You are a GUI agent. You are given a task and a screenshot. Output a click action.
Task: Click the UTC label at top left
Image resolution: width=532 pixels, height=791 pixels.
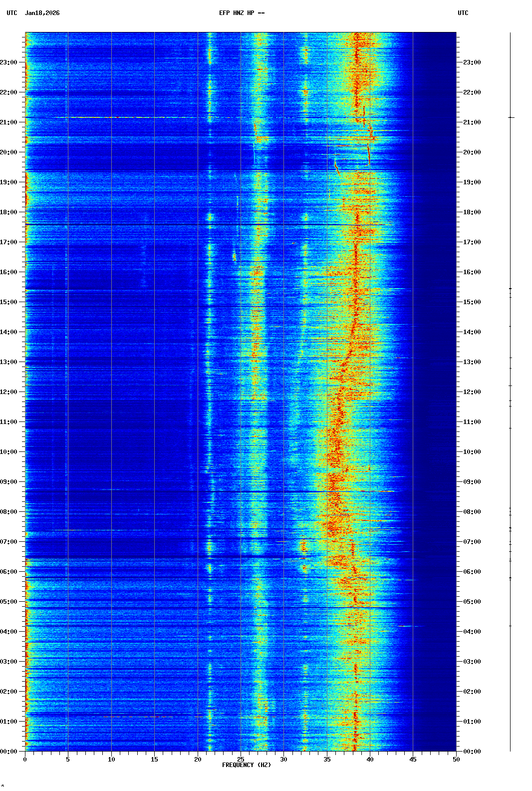(x=12, y=13)
